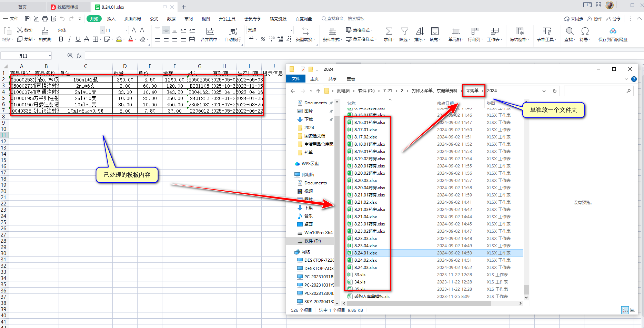Open new tab with plus button
Image resolution: width=644 pixels, height=328 pixels.
[x=184, y=7]
